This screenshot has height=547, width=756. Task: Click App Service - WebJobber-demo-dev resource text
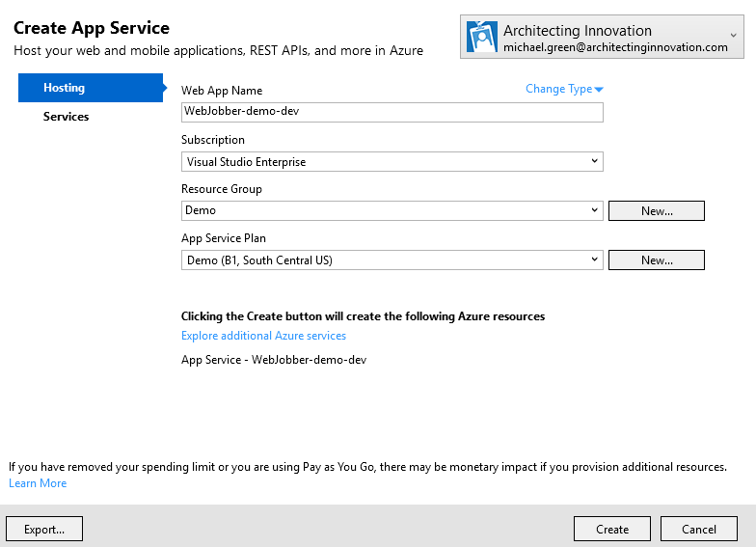pyautogui.click(x=274, y=360)
